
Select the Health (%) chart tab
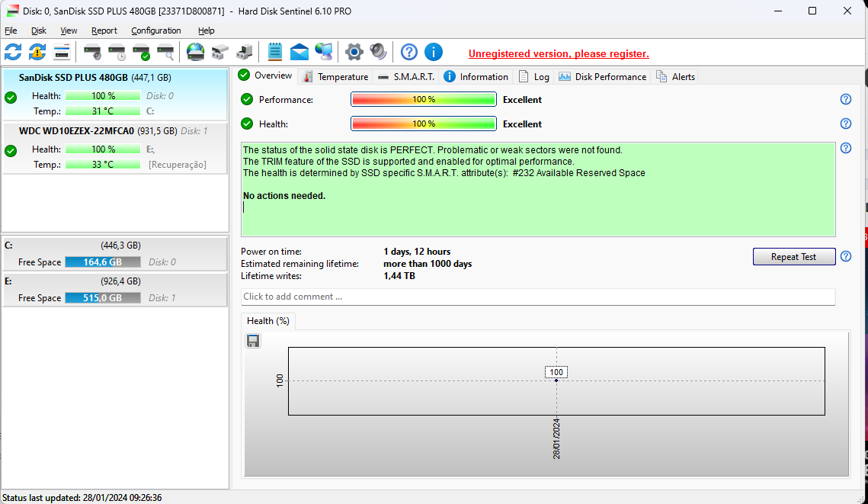click(x=268, y=321)
